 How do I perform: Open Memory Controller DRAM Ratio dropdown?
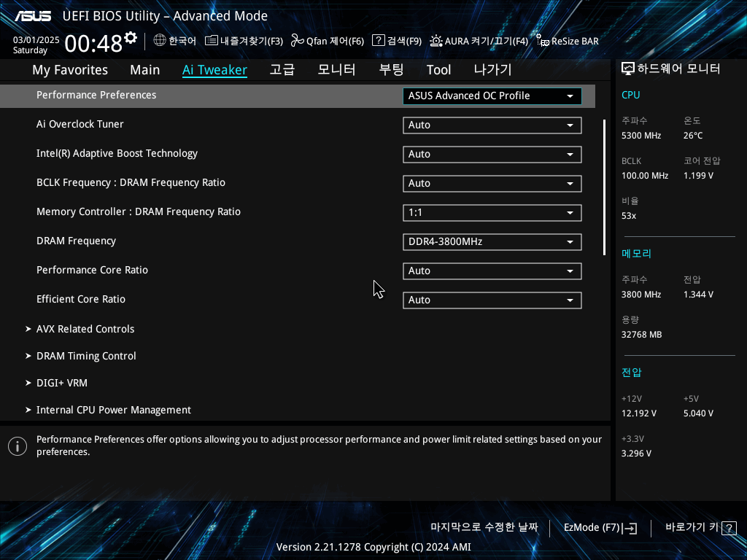coord(492,213)
